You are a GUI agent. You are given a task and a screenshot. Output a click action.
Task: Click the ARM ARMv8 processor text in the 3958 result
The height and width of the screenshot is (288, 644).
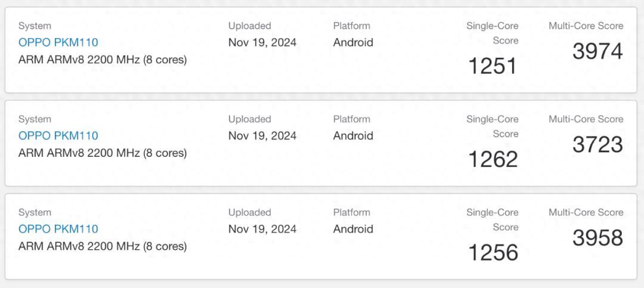(x=102, y=246)
